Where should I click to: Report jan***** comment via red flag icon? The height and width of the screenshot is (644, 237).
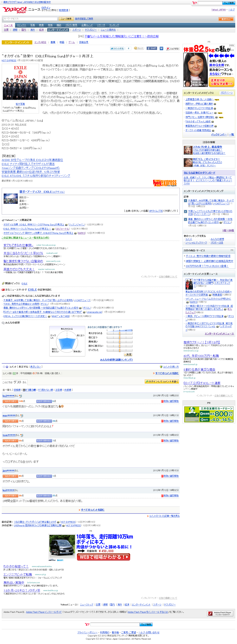(162, 476)
